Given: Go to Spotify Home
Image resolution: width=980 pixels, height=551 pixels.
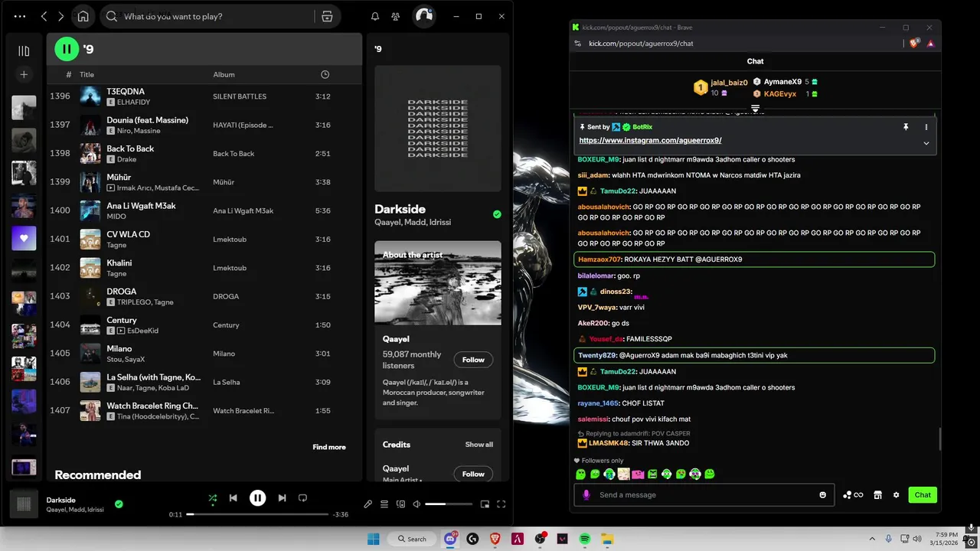Looking at the screenshot, I should point(83,16).
